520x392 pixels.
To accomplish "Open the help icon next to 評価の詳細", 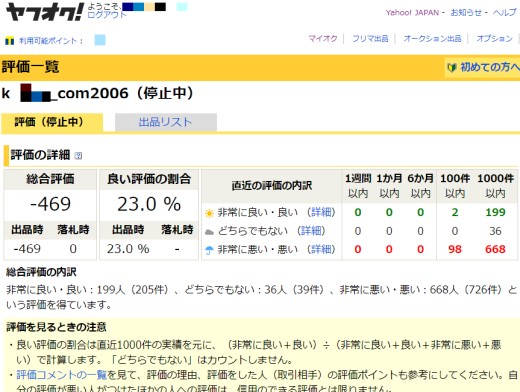I will (x=78, y=156).
